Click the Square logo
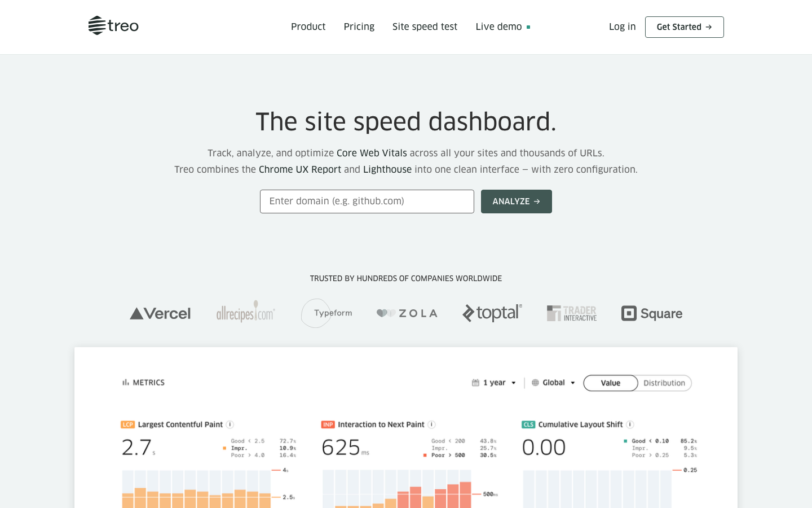This screenshot has height=508, width=812. tap(652, 313)
